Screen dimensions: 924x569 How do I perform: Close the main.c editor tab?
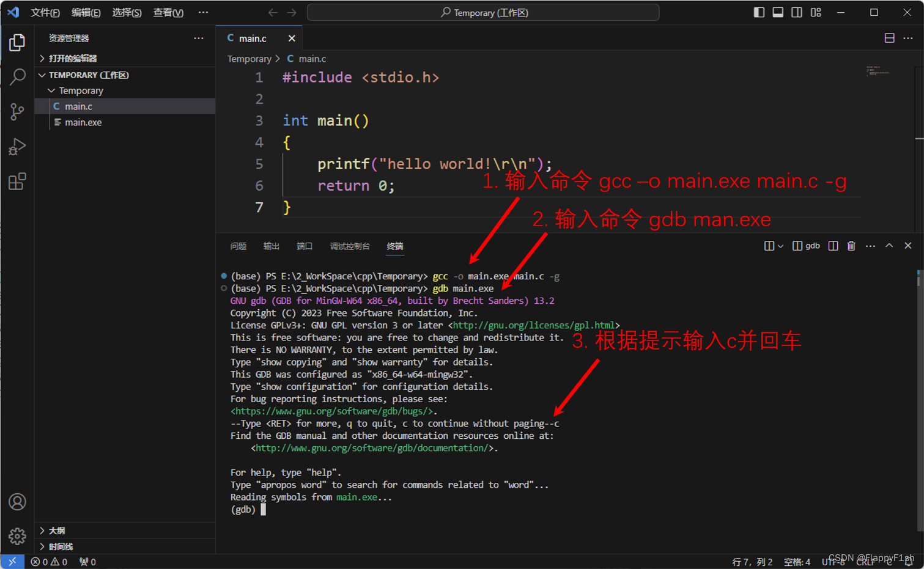click(292, 39)
